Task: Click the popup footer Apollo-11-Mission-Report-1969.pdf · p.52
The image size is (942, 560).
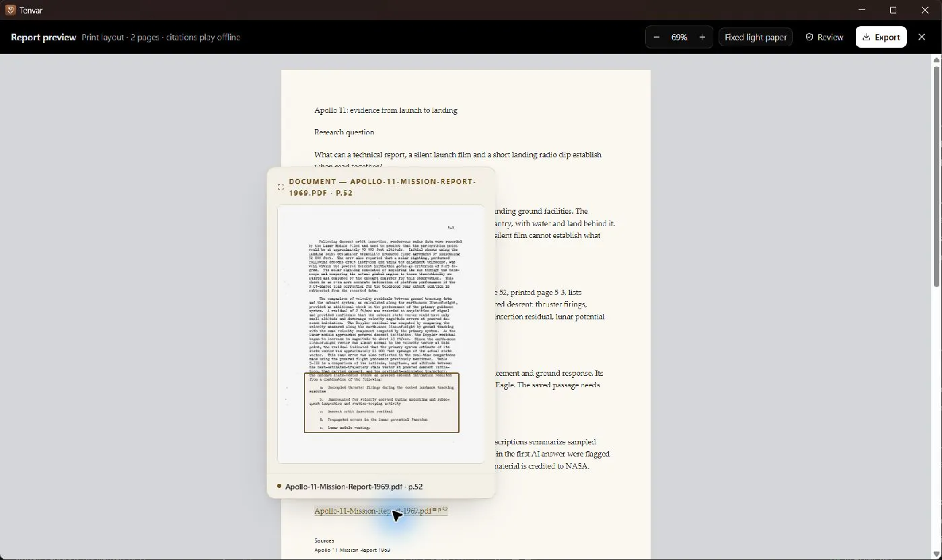Action: pyautogui.click(x=353, y=487)
